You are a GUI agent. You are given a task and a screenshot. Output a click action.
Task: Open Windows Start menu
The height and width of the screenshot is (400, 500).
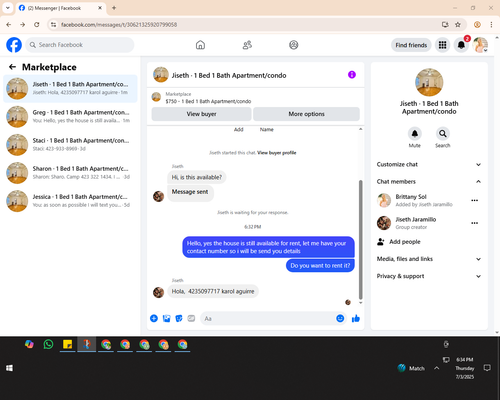[x=9, y=368]
